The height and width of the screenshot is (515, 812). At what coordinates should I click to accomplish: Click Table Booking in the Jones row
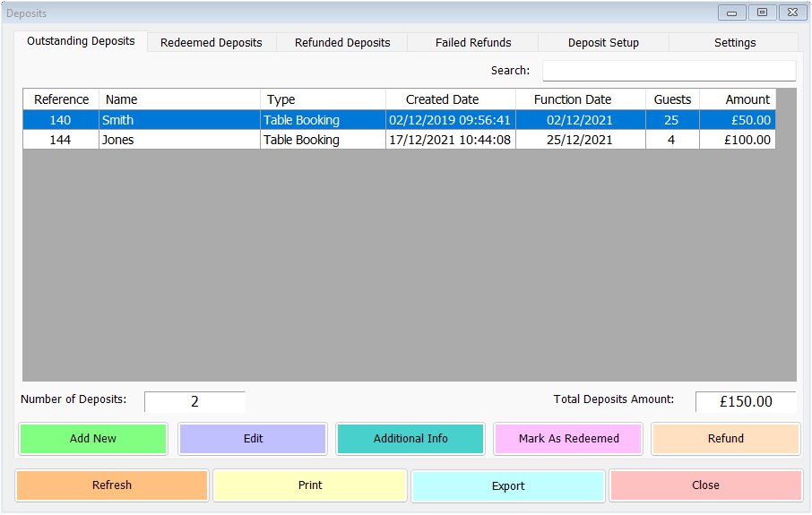(324, 140)
